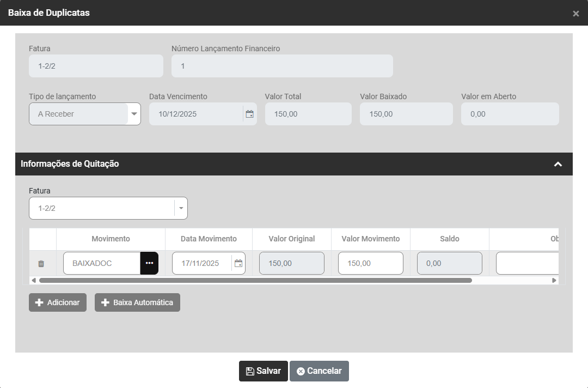This screenshot has width=588, height=388.
Task: Expand the Fatura 1-2/2 dropdown
Action: pos(181,208)
